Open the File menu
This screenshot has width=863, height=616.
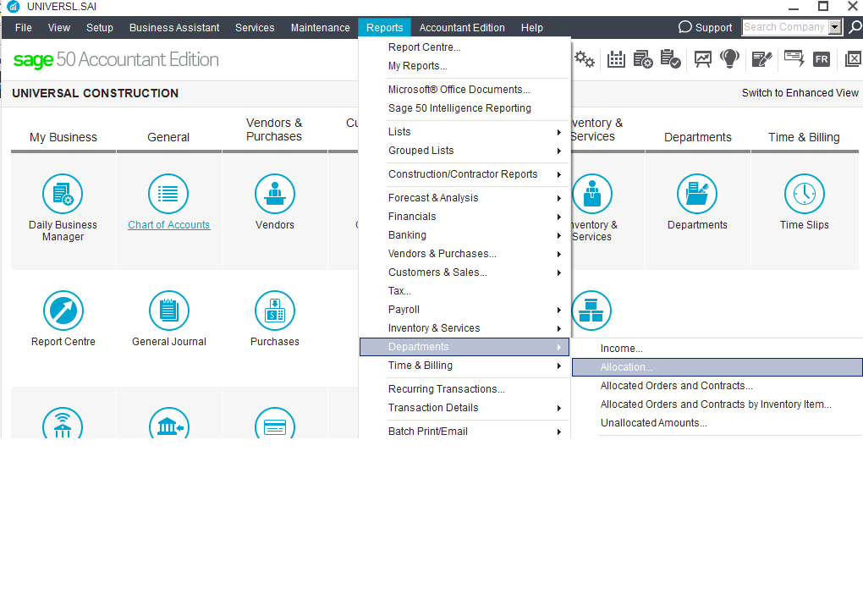(23, 28)
